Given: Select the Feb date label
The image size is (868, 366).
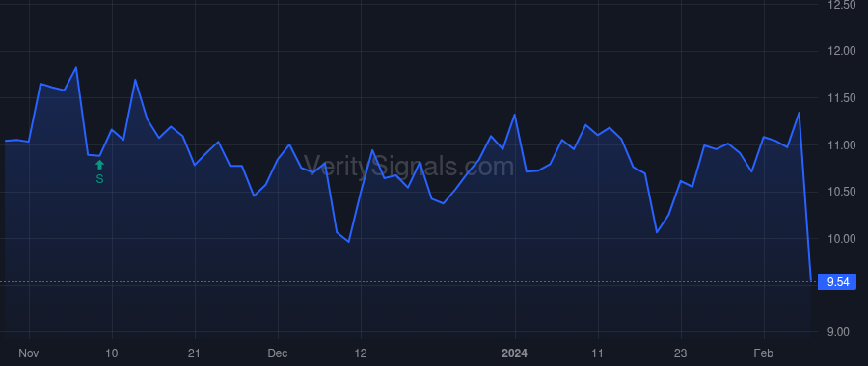Looking at the screenshot, I should [x=764, y=353].
